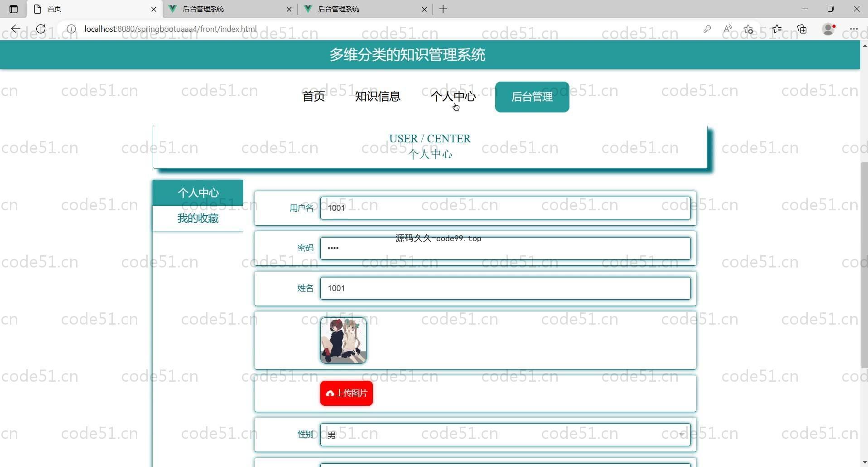Click the 后台管理 button
Screen dimensions: 868x467
pyautogui.click(x=532, y=97)
